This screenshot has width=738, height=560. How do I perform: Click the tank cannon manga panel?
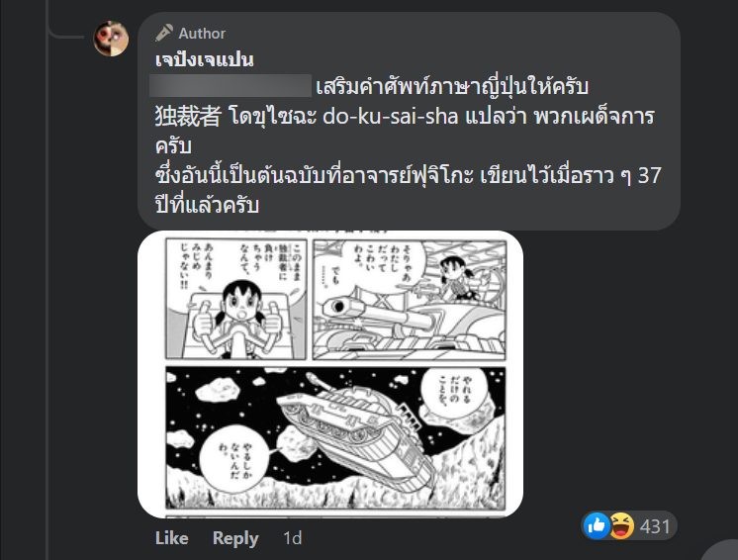click(410, 300)
